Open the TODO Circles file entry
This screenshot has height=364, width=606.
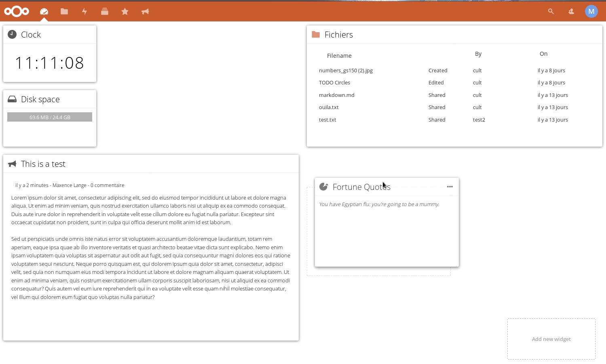pyautogui.click(x=334, y=82)
